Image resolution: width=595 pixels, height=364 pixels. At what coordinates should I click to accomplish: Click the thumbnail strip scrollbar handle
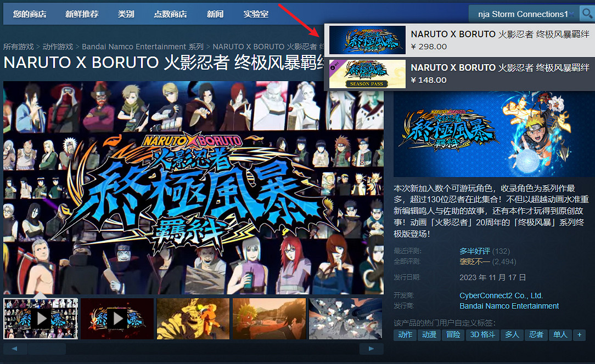coord(47,349)
